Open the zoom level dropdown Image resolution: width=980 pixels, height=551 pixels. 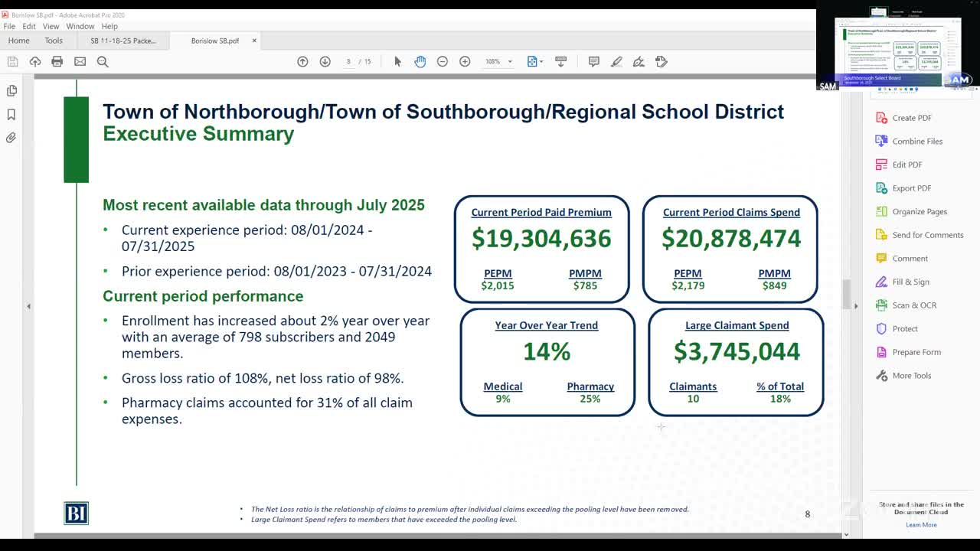(x=510, y=61)
